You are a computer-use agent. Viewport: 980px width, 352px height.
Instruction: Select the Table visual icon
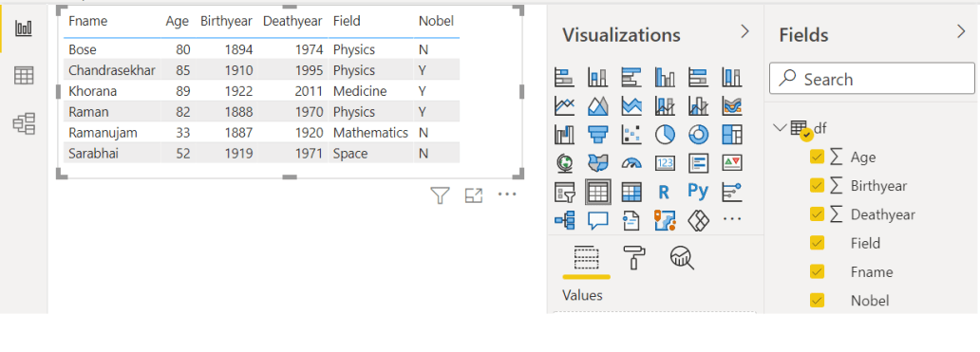pos(597,193)
